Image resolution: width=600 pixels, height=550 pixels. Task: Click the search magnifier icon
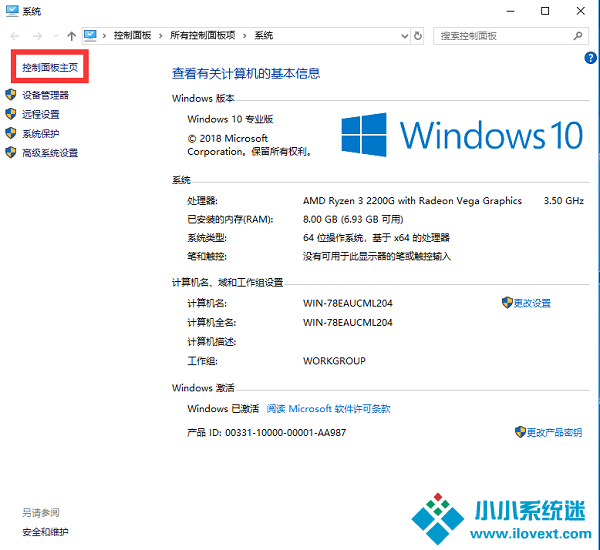click(578, 36)
